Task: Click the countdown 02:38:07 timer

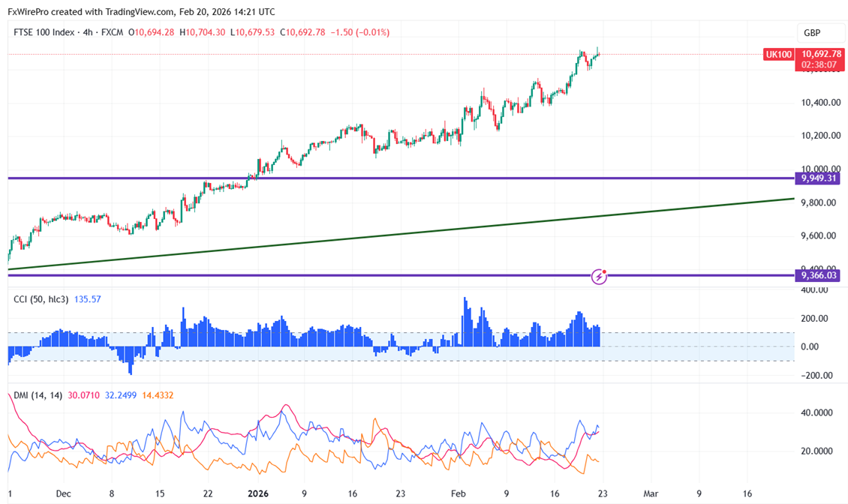Action: (819, 65)
